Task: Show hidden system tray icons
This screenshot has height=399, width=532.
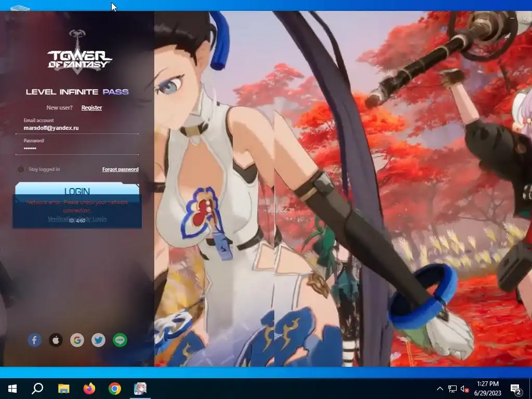Action: click(440, 389)
